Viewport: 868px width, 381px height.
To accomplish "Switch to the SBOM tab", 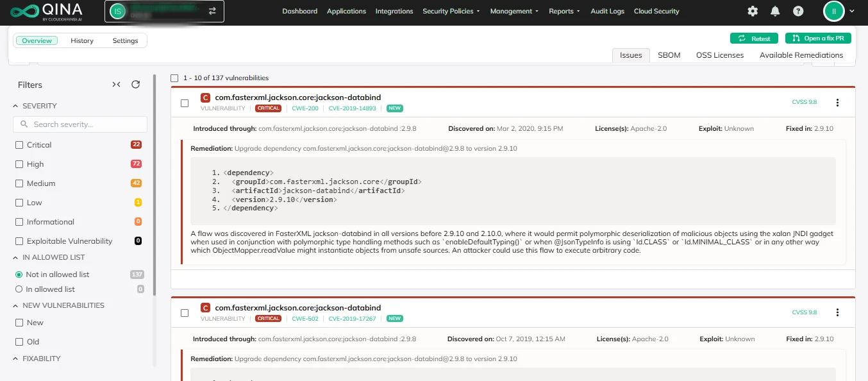I will 669,55.
